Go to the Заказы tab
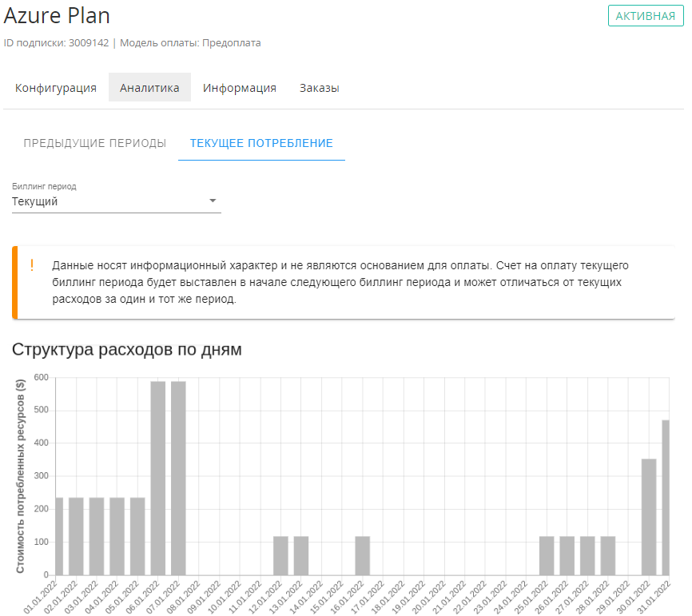Screen dimensions: 692x616 320,88
